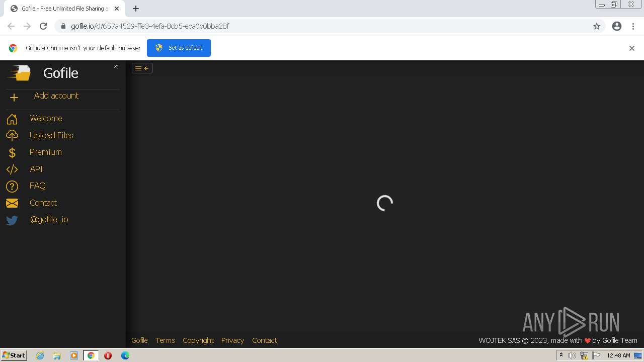Open File Explorer from taskbar
This screenshot has height=362, width=644.
tap(57, 355)
